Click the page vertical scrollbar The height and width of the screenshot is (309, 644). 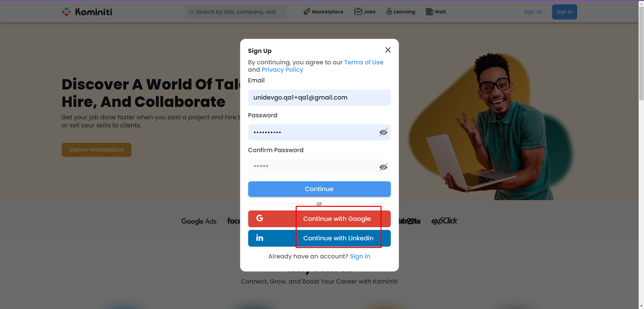tap(641, 154)
